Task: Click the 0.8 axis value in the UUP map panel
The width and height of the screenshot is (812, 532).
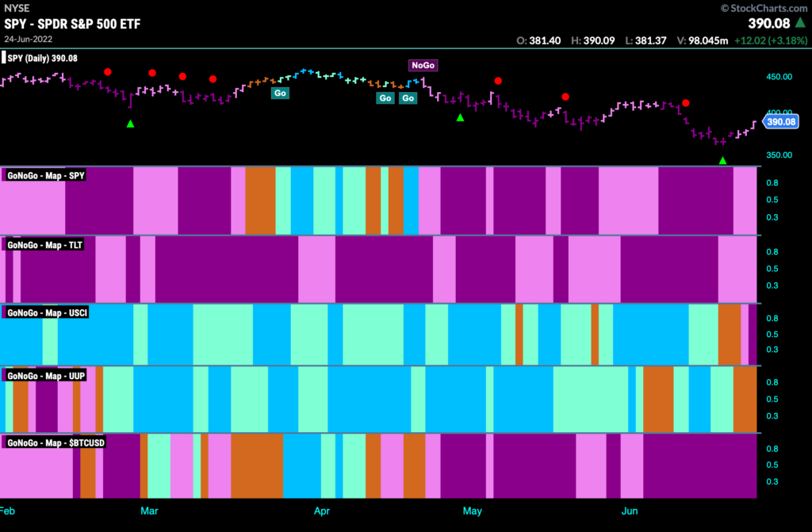Action: [x=772, y=382]
